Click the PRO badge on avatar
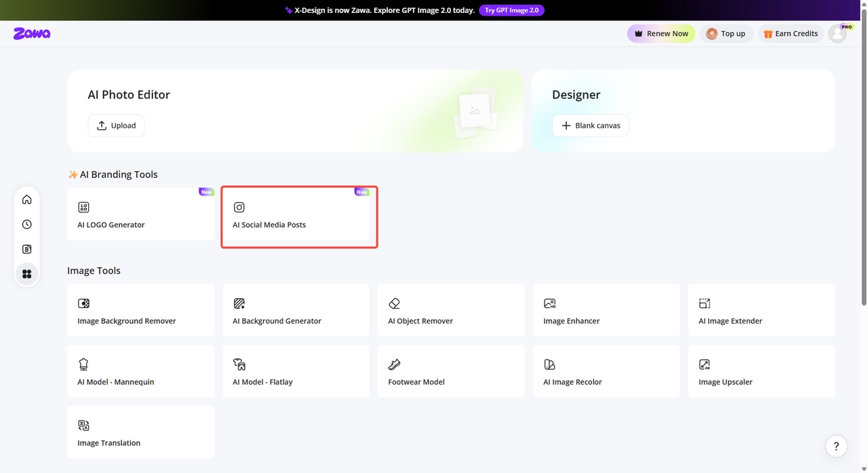 (846, 27)
